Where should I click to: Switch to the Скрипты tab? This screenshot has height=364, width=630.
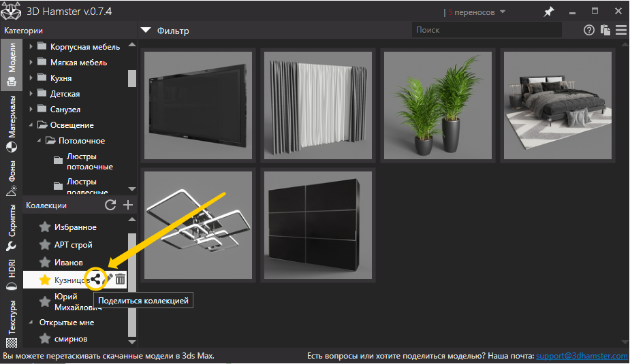[12, 227]
